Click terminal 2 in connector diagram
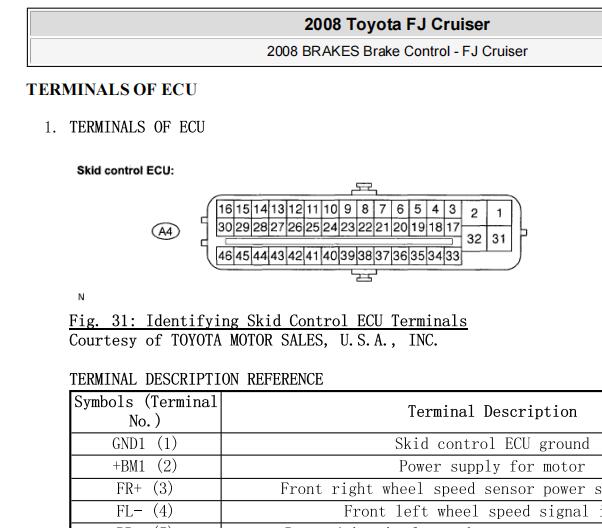 point(474,213)
